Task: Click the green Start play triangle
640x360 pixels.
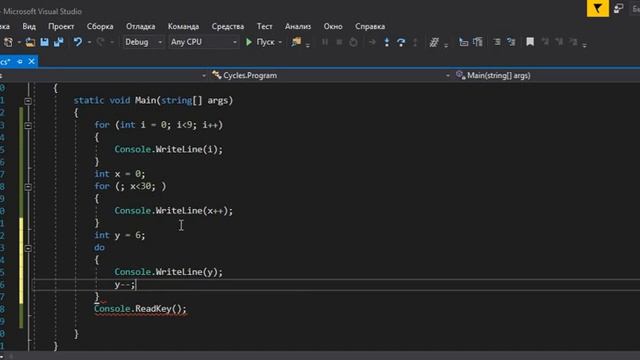Action: [x=248, y=42]
